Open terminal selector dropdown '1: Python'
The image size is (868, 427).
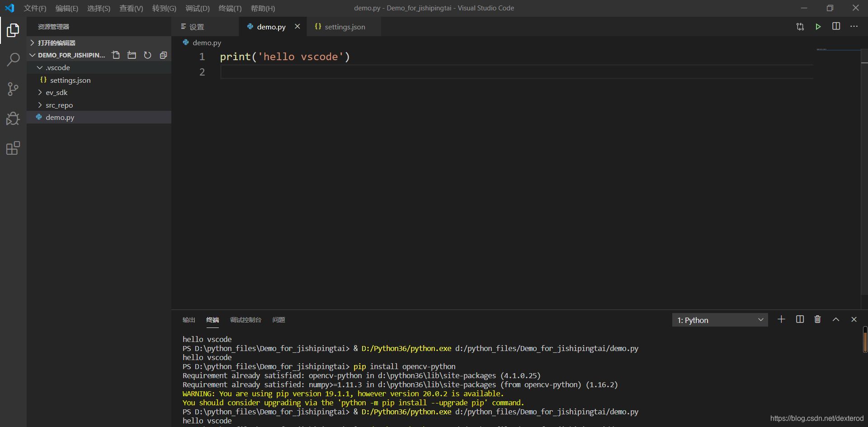720,320
